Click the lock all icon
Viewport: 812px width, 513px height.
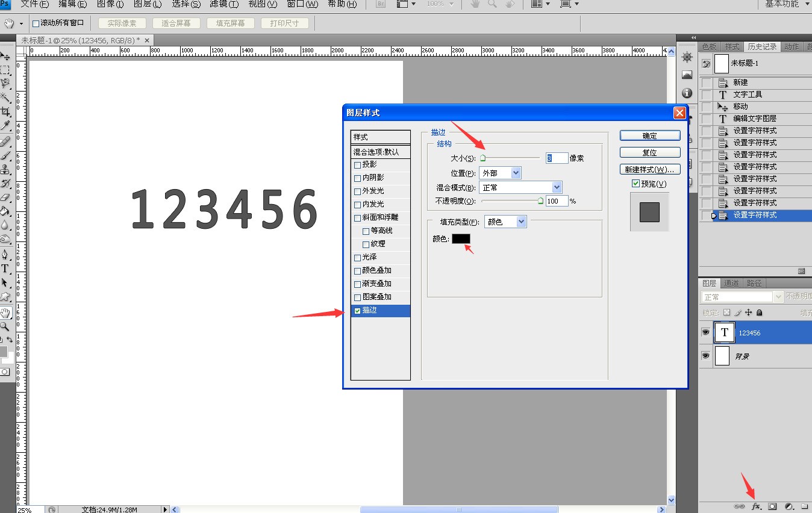[759, 312]
